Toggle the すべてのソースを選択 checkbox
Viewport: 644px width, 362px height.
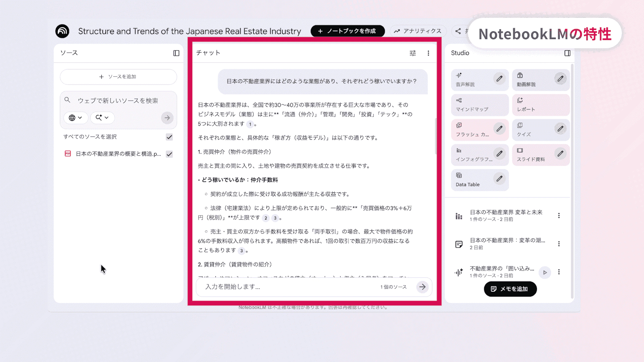coord(169,137)
